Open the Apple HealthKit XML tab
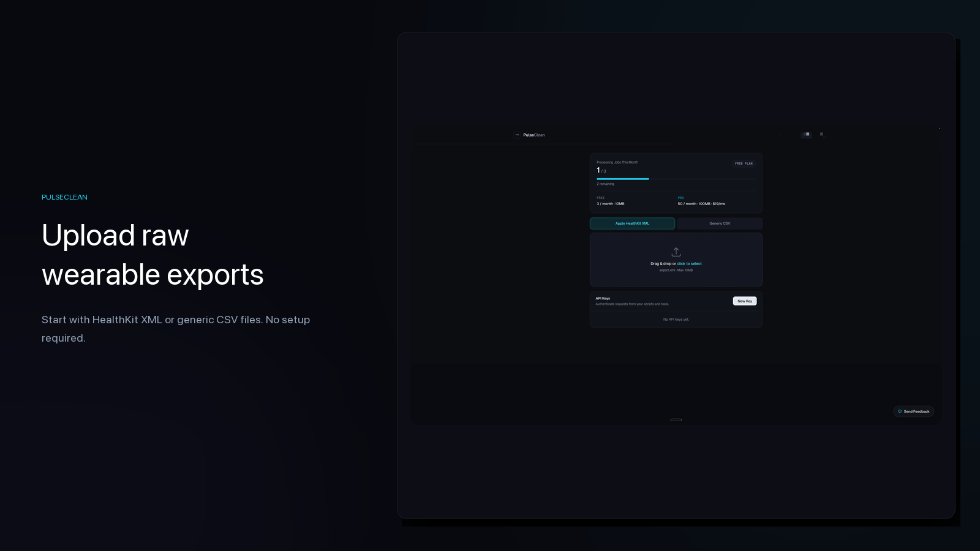The height and width of the screenshot is (551, 980). pyautogui.click(x=632, y=223)
